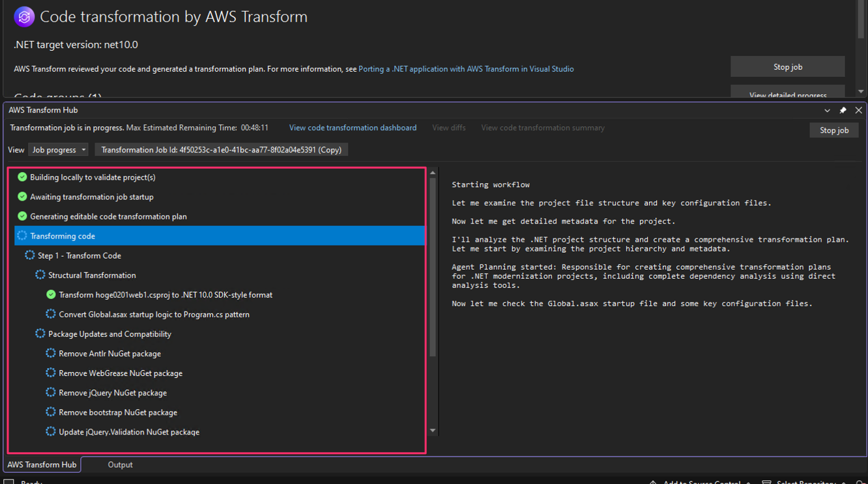Image resolution: width=868 pixels, height=484 pixels.
Task: Select Package Updates and Compatibility node
Action: pyautogui.click(x=109, y=334)
